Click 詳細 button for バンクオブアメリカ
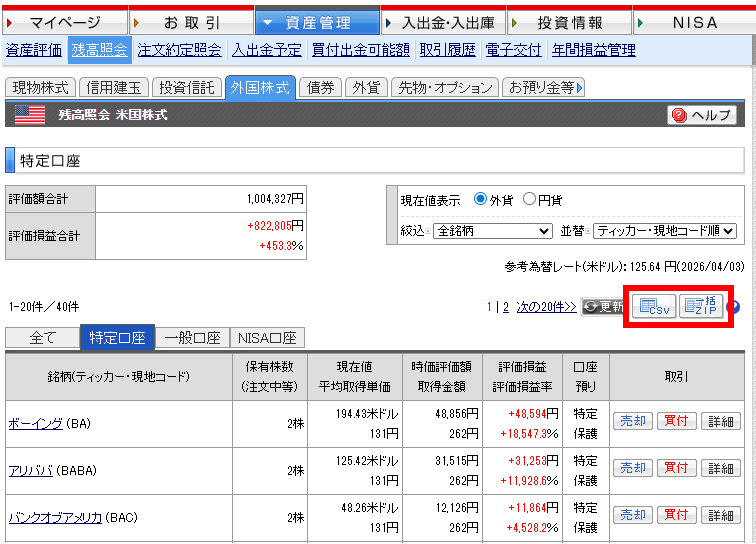This screenshot has height=544, width=756. point(720,516)
